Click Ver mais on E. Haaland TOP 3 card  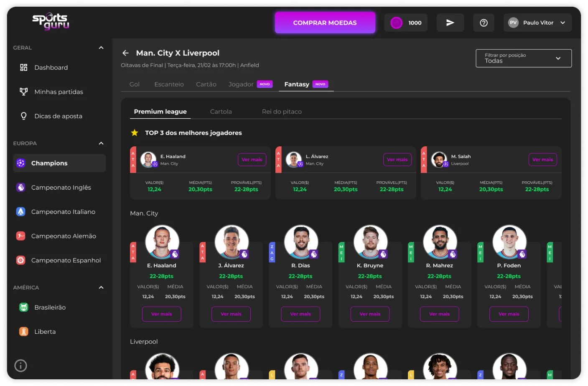coord(252,160)
